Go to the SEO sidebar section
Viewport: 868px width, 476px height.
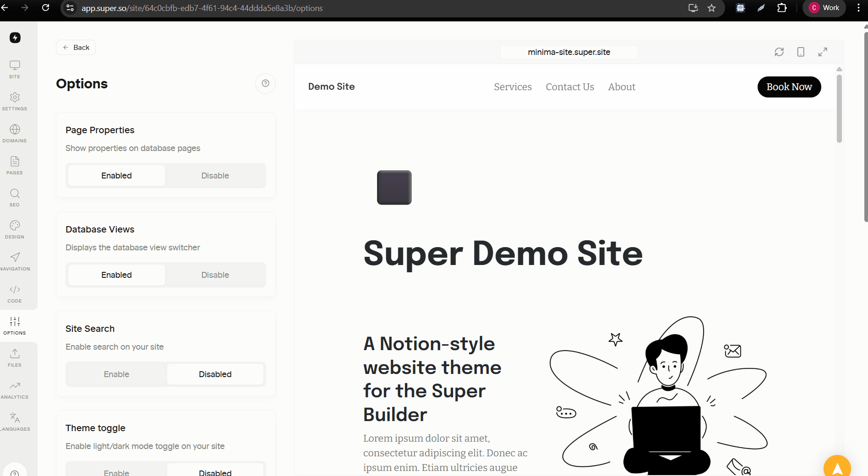click(x=15, y=198)
